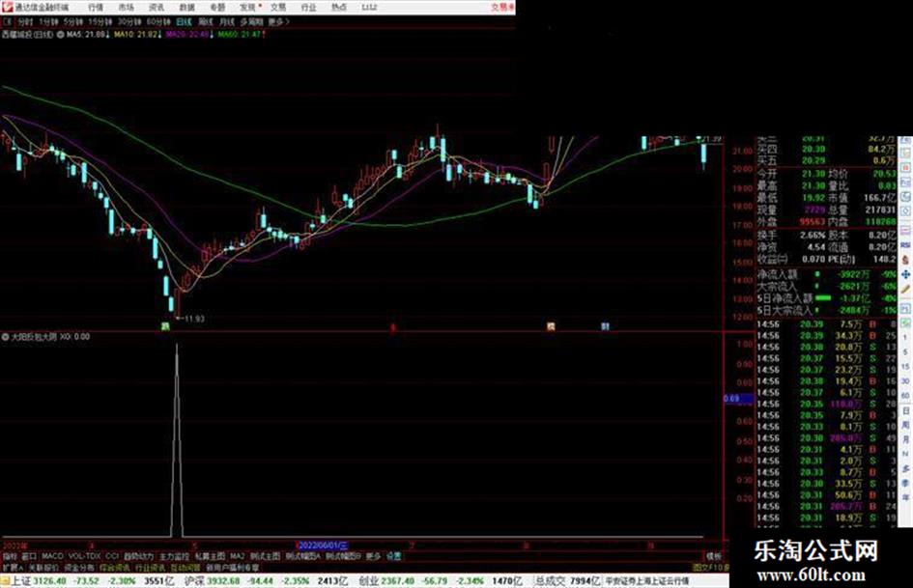913x588 pixels.
Task: Select the 指标 tab in the bottom bar
Action: click(10, 556)
